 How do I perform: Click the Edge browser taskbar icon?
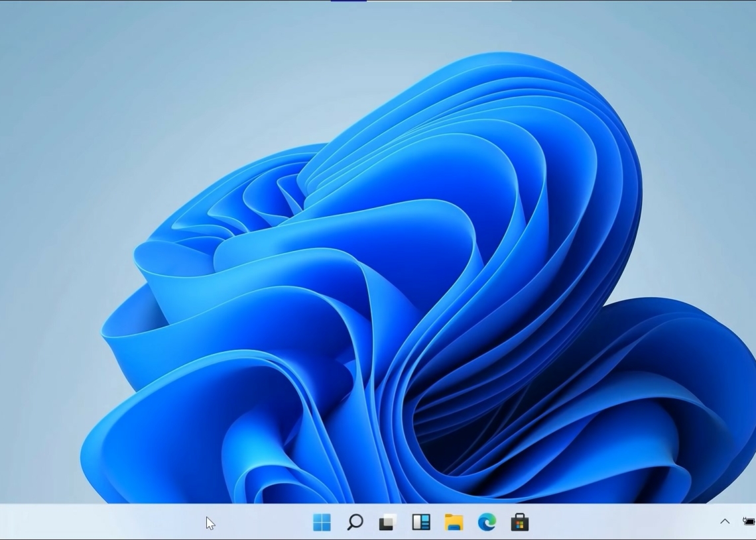point(487,523)
